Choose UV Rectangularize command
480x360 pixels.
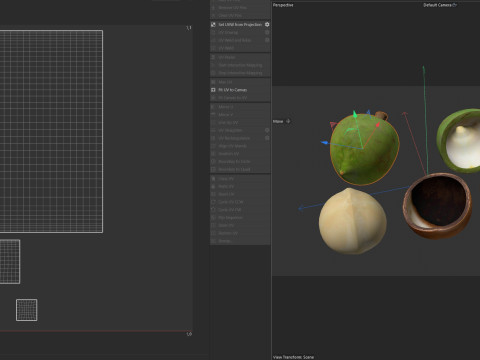click(x=234, y=138)
